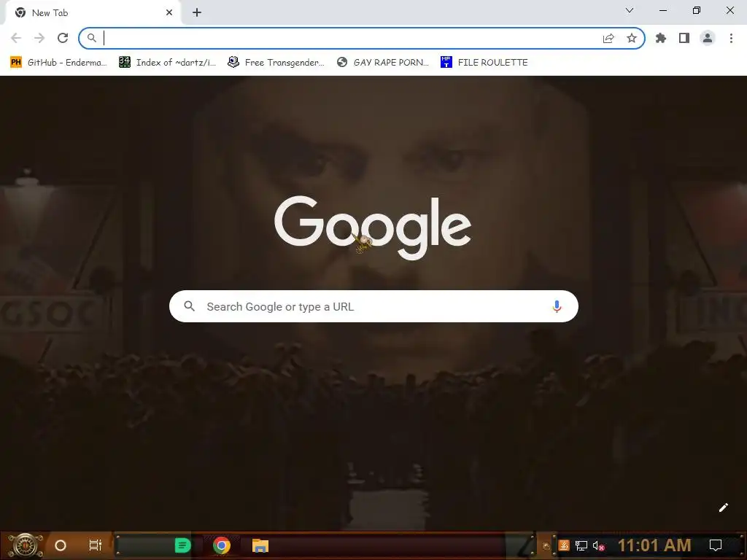Open the 11:01 AM clock
The width and height of the screenshot is (747, 560).
(x=654, y=545)
